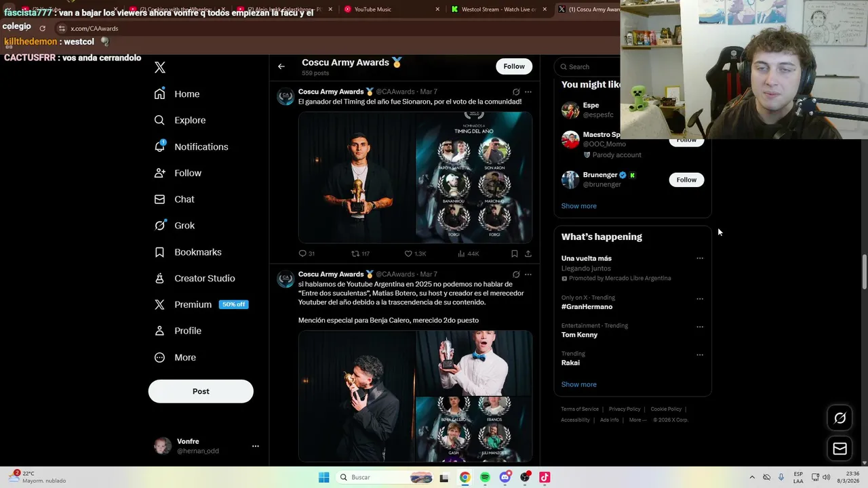The height and width of the screenshot is (488, 868).
Task: Open X logo home icon in sidebar
Action: click(160, 67)
